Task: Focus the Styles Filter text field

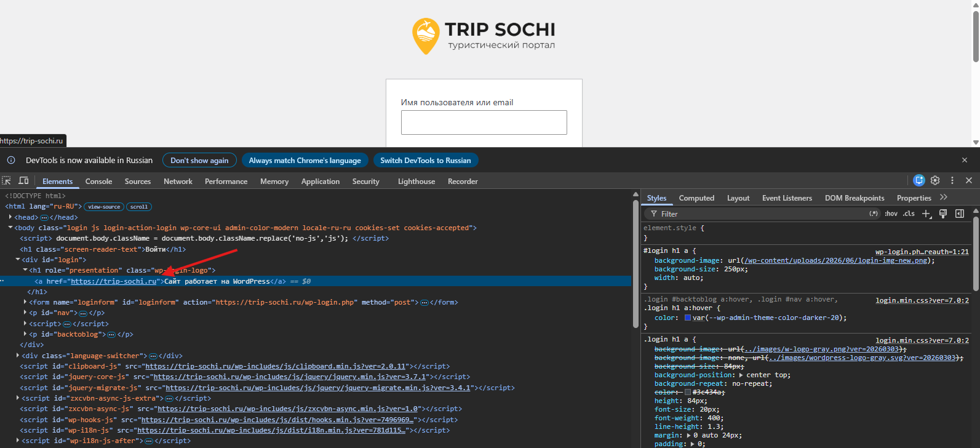Action: tap(763, 214)
